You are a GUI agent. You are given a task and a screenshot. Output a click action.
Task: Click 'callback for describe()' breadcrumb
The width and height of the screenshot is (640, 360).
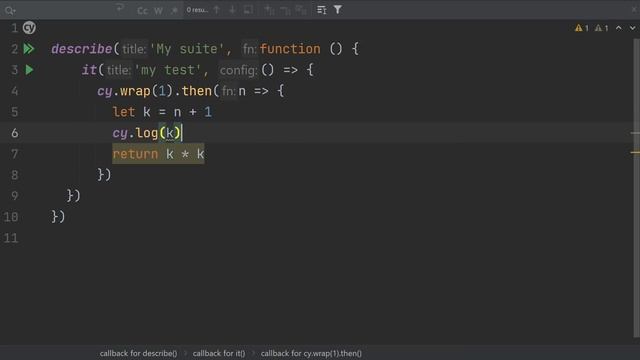138,353
